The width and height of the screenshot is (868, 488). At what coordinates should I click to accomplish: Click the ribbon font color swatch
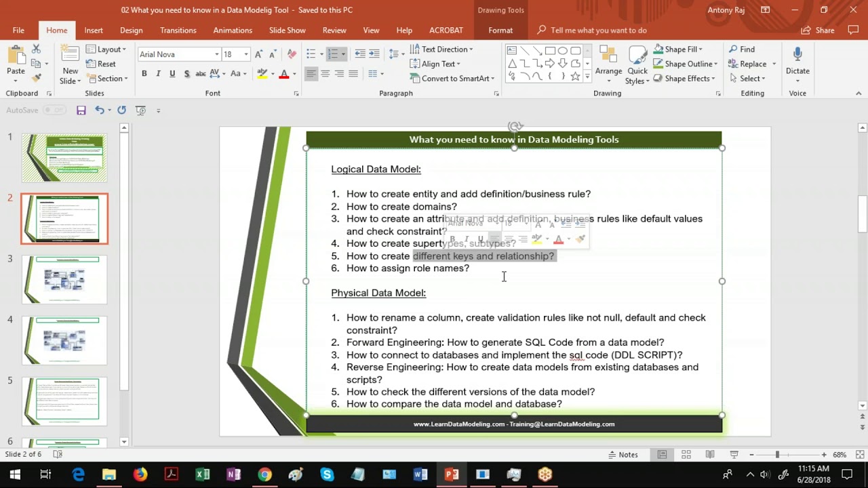(x=283, y=73)
